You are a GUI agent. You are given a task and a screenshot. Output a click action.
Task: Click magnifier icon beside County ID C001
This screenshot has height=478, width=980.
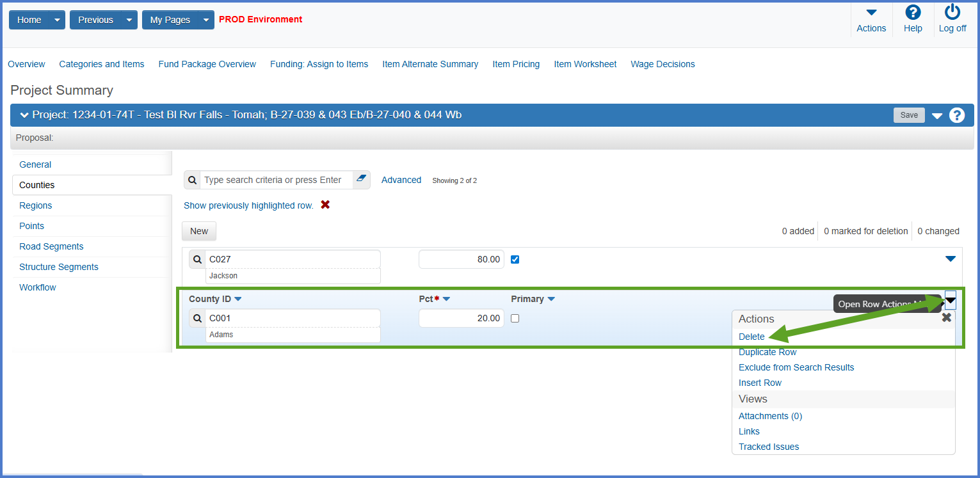tap(197, 319)
